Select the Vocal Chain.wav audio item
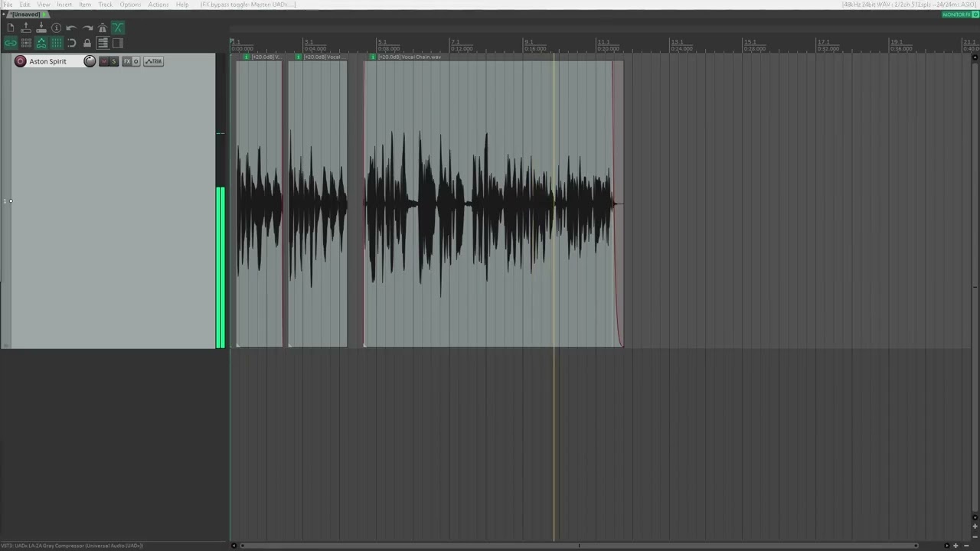 pyautogui.click(x=492, y=203)
